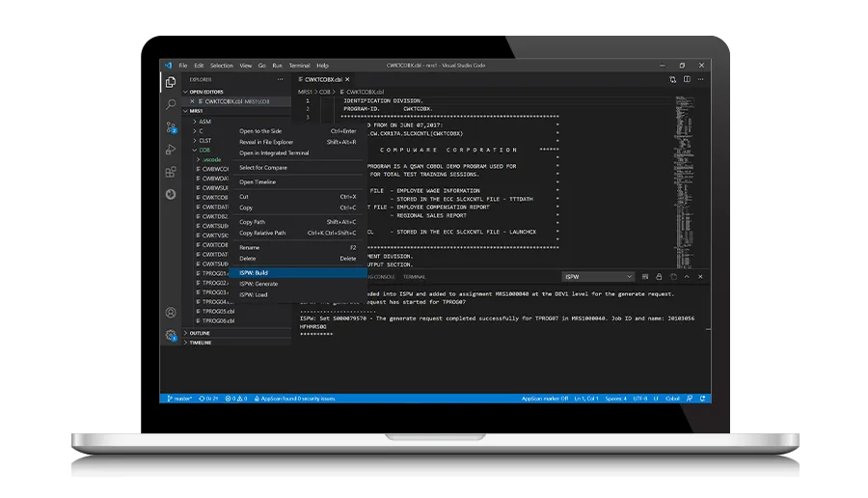The width and height of the screenshot is (868, 498).
Task: Open the Search view in the activity bar
Action: [x=171, y=104]
